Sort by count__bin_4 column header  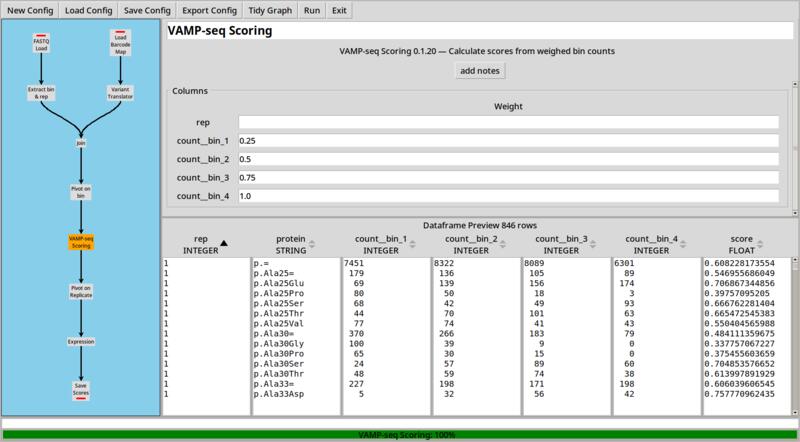pyautogui.click(x=656, y=244)
